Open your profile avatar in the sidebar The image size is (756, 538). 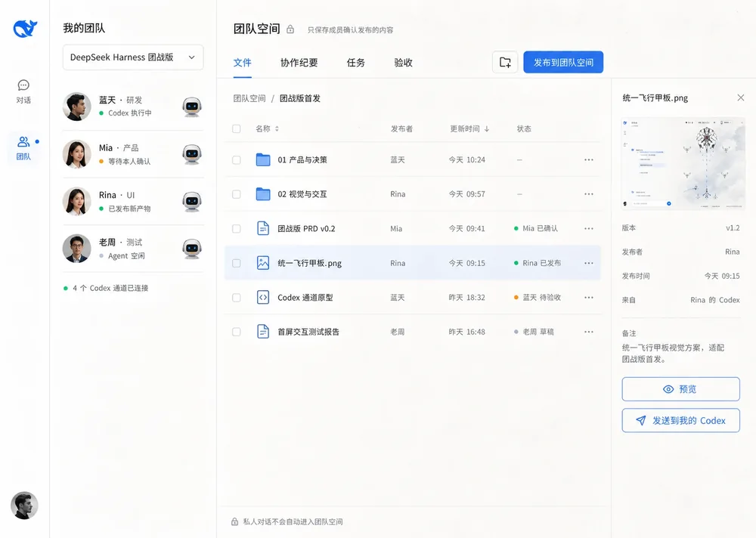coord(25,506)
